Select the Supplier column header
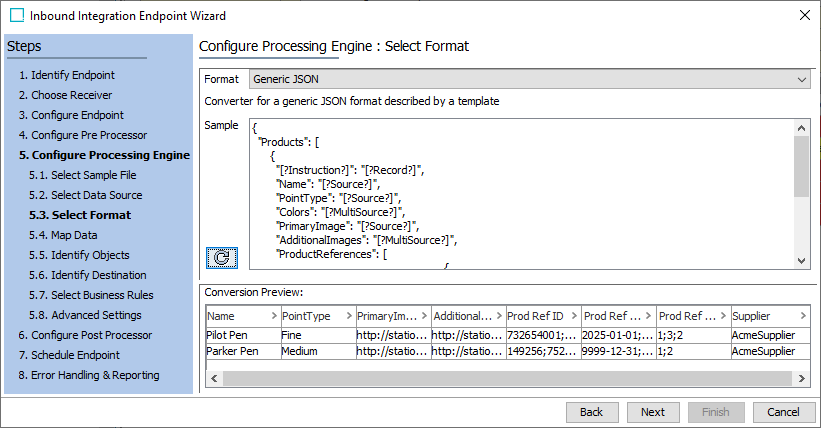 (764, 316)
